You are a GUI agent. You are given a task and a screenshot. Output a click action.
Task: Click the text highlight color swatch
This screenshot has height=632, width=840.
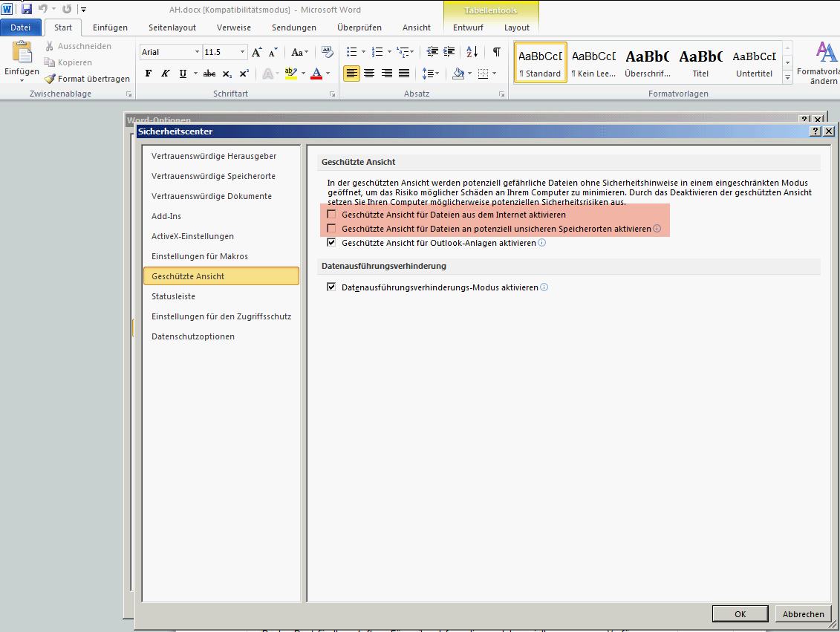pos(291,74)
